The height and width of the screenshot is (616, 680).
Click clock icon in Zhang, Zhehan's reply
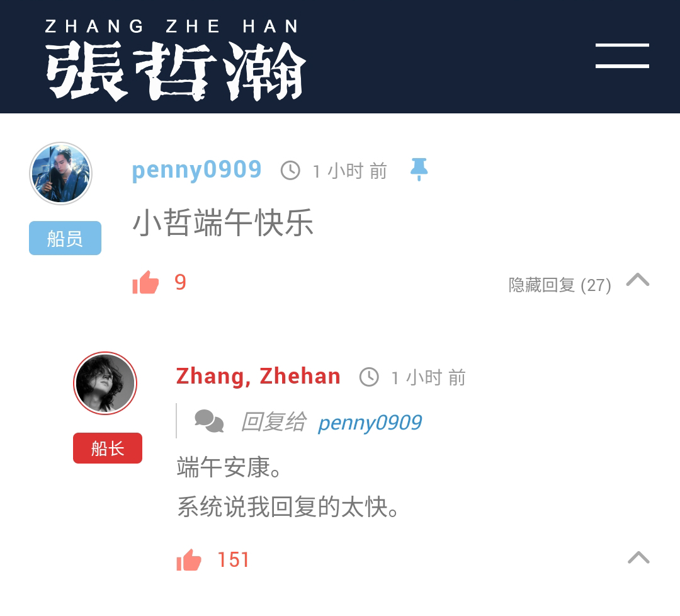(369, 377)
